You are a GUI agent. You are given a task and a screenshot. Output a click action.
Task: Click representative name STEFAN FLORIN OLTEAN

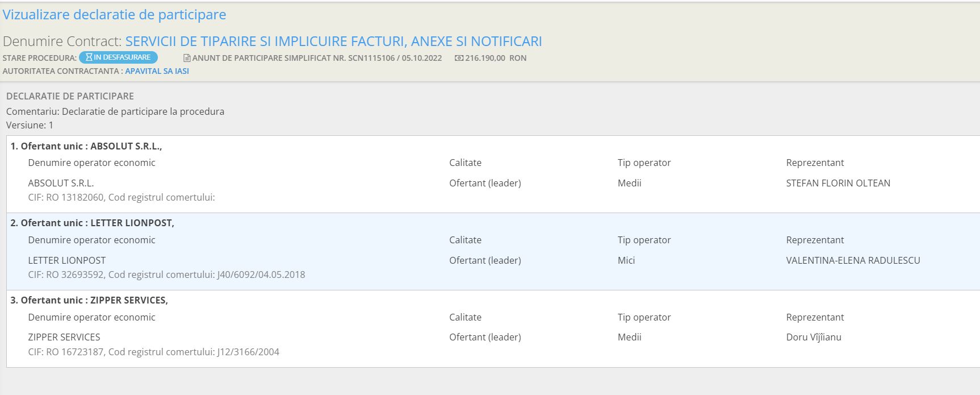coord(838,183)
